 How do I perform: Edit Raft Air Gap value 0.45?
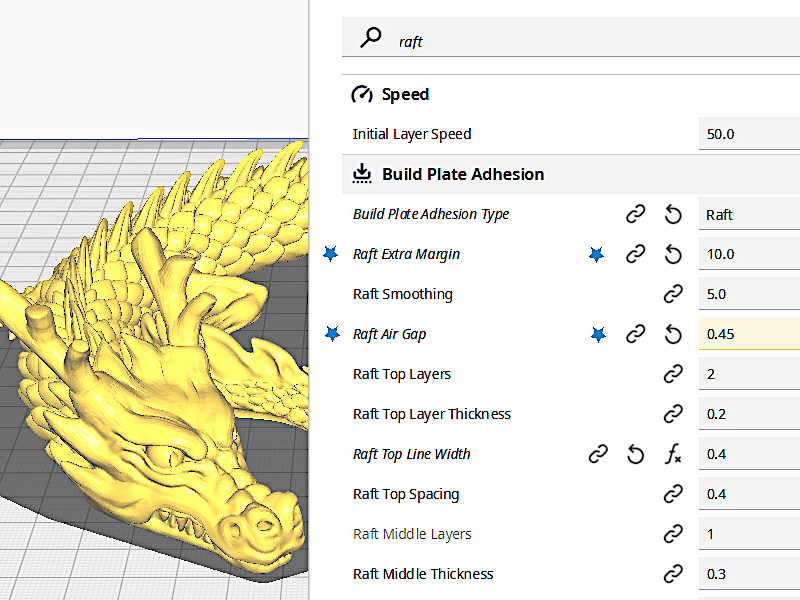point(749,334)
